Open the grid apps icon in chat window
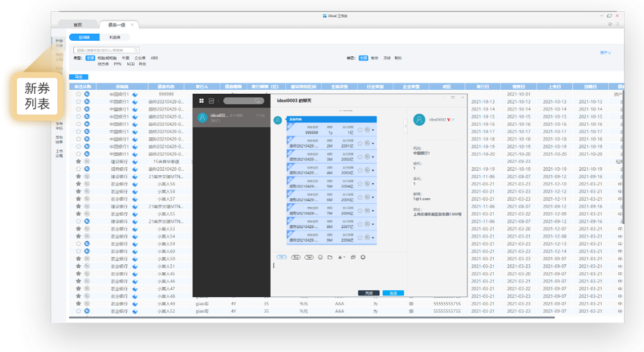644x352 pixels. pos(201,100)
